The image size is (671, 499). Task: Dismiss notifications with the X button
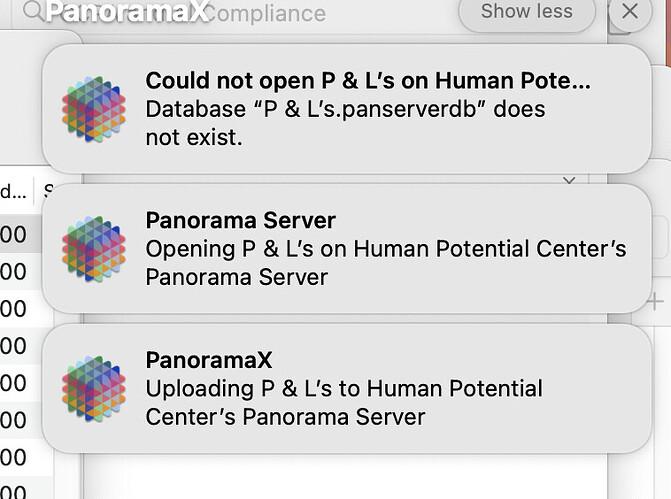[x=629, y=13]
